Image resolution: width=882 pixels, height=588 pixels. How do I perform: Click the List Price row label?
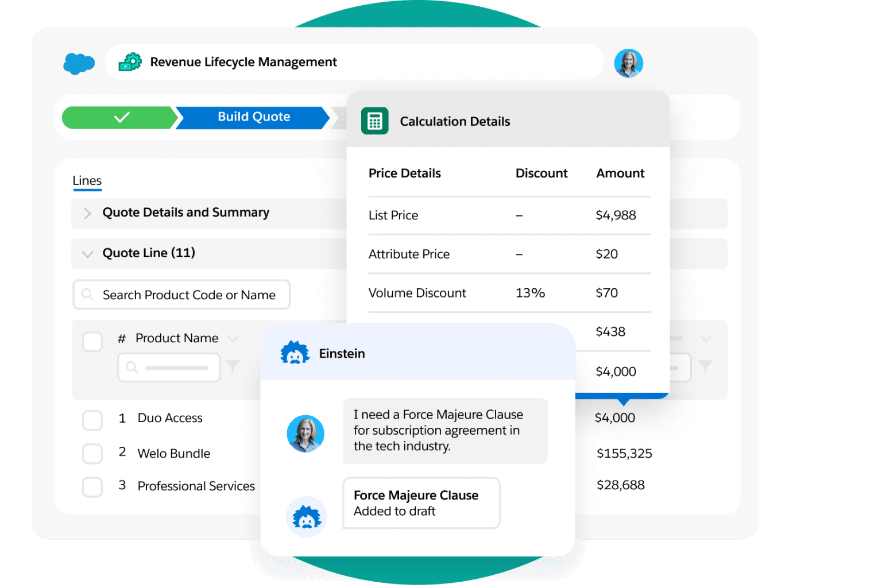(393, 215)
